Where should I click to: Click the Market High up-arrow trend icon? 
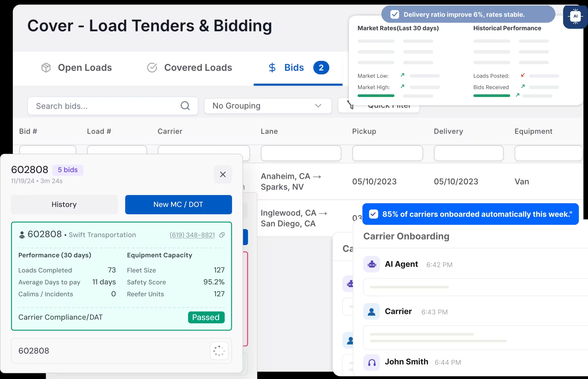(402, 86)
